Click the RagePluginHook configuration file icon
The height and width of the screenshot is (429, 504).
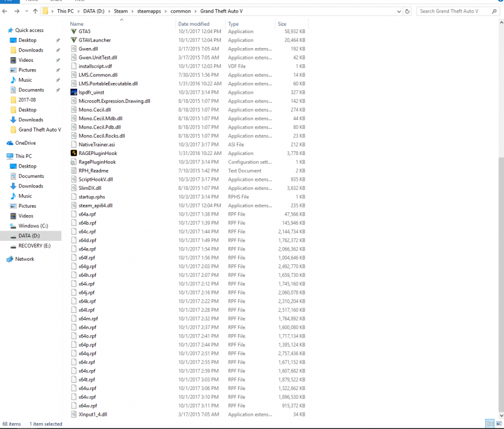click(74, 162)
